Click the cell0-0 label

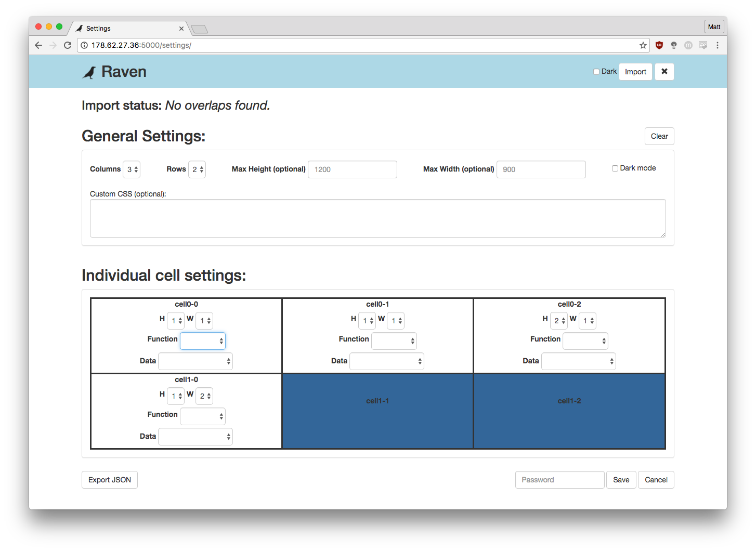186,305
